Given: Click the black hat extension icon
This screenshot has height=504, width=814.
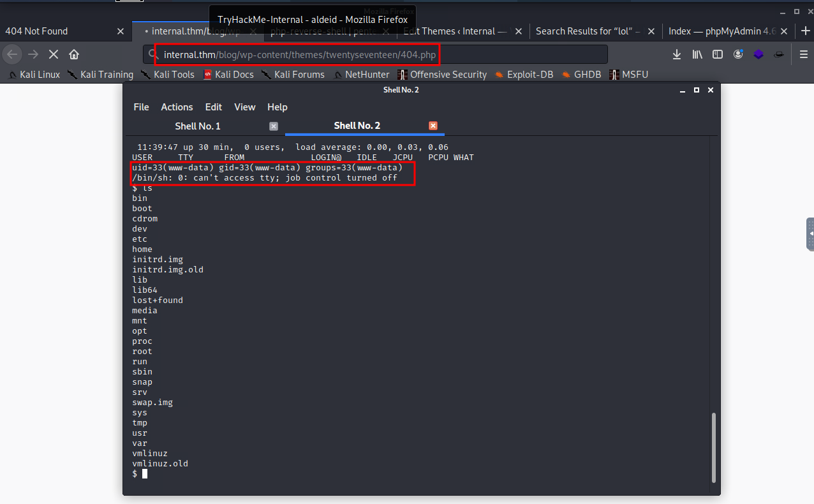Looking at the screenshot, I should [779, 55].
